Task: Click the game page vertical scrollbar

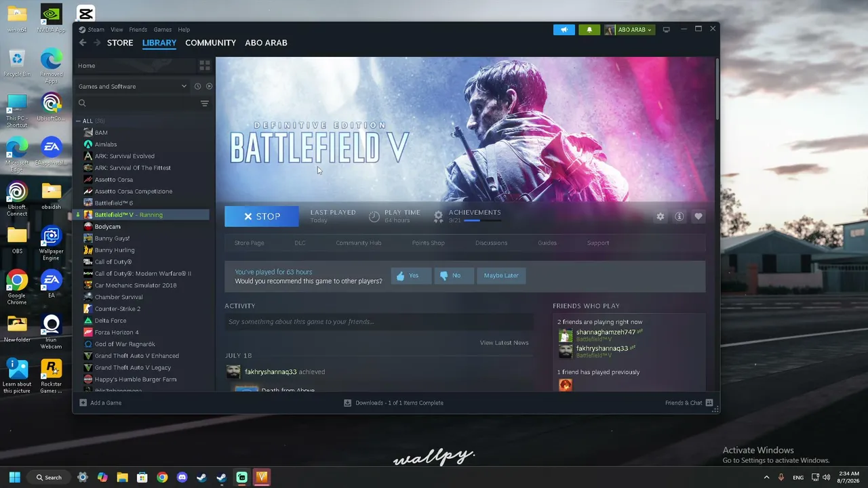Action: click(x=717, y=88)
